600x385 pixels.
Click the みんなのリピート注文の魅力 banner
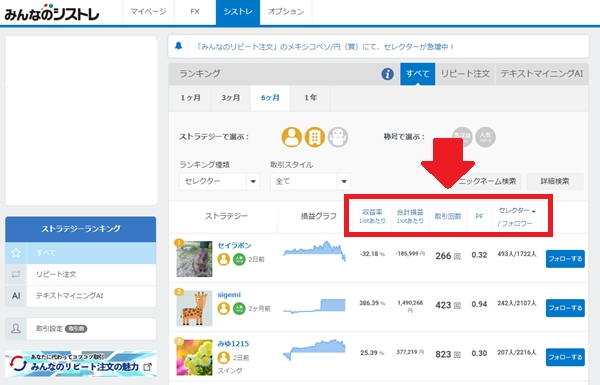click(81, 364)
